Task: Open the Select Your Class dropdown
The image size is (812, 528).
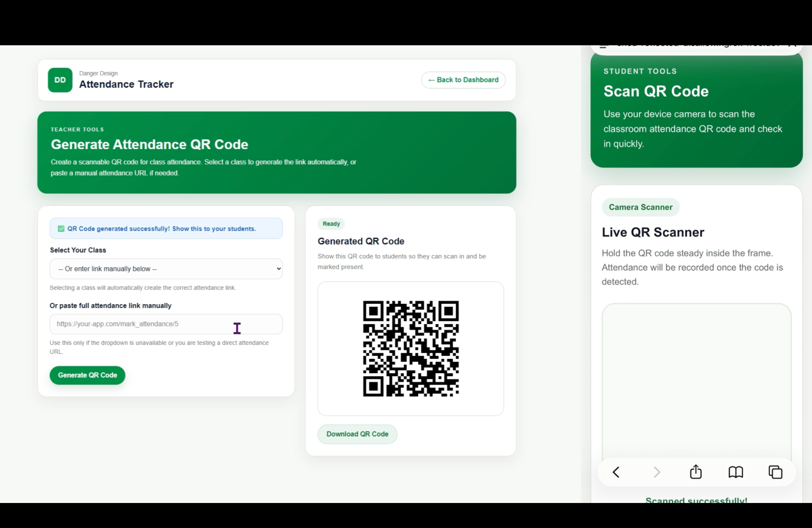Action: (x=166, y=269)
